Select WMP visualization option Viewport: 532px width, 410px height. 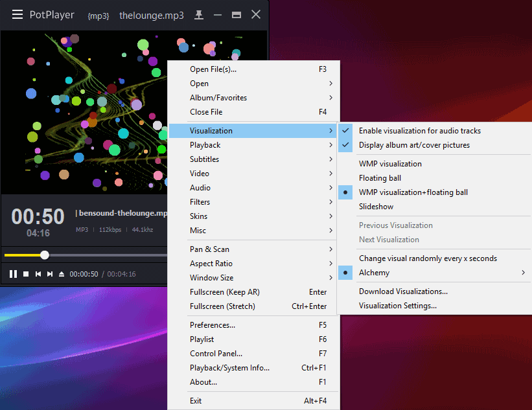(435, 164)
